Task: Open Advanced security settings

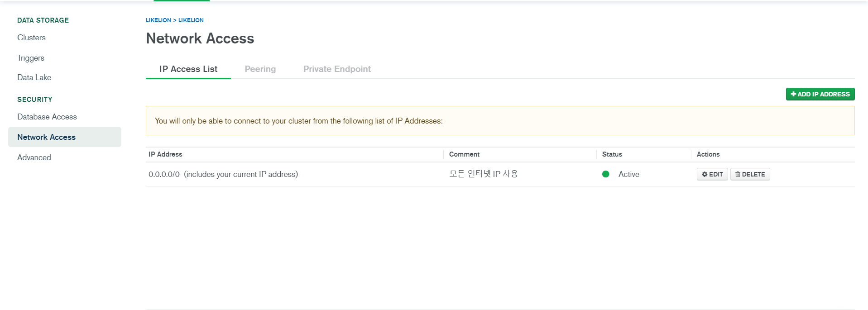Action: tap(34, 157)
